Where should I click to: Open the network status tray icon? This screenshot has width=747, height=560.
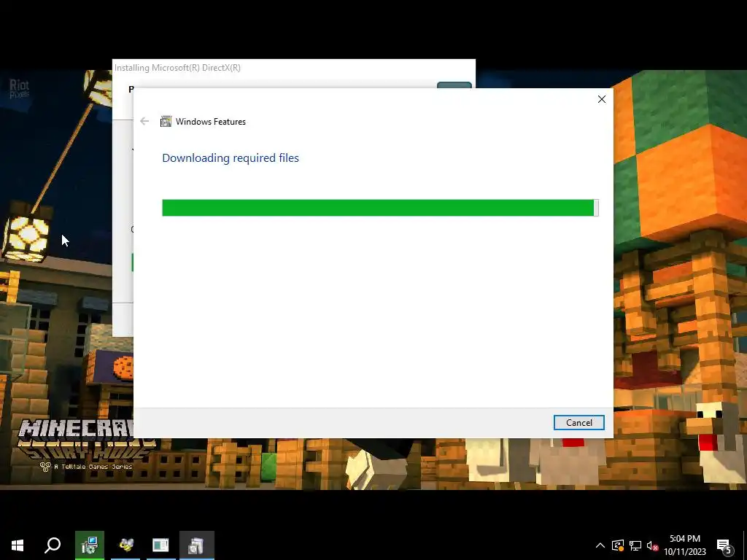click(635, 545)
